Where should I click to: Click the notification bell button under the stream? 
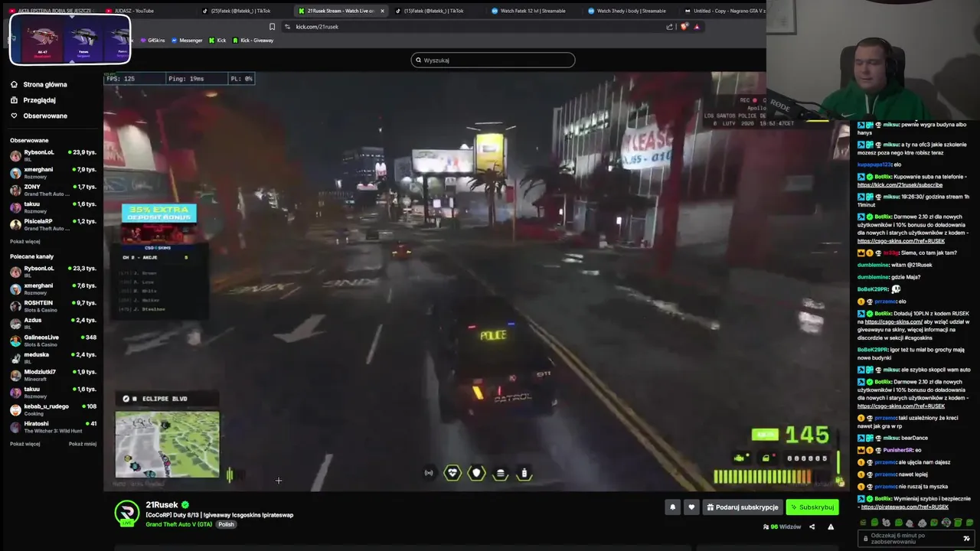(672, 507)
